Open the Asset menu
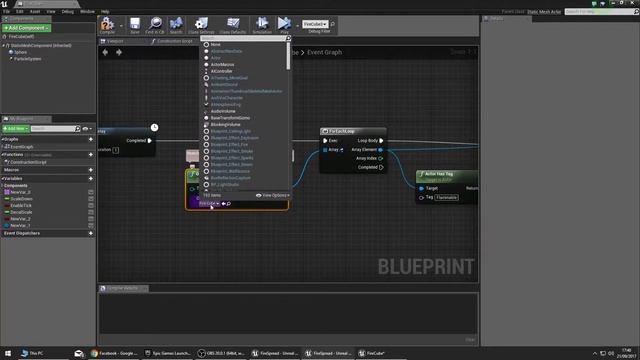The width and height of the screenshot is (640, 360). click(35, 11)
